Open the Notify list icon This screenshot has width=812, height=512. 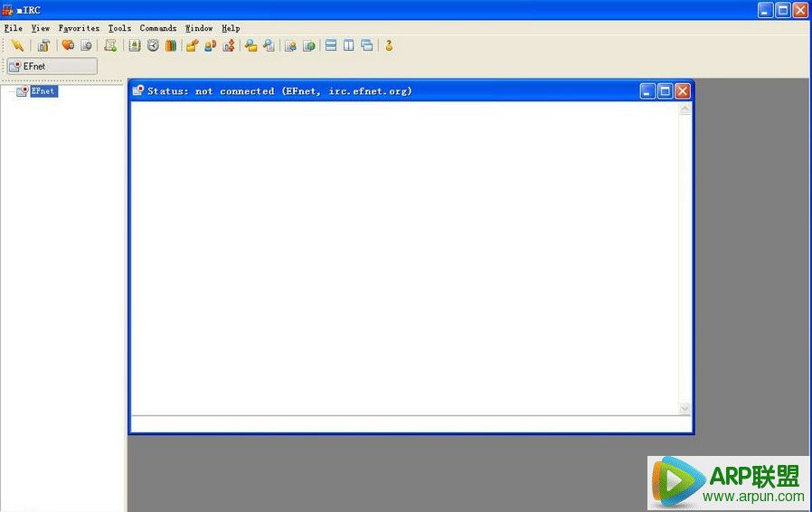(x=290, y=45)
